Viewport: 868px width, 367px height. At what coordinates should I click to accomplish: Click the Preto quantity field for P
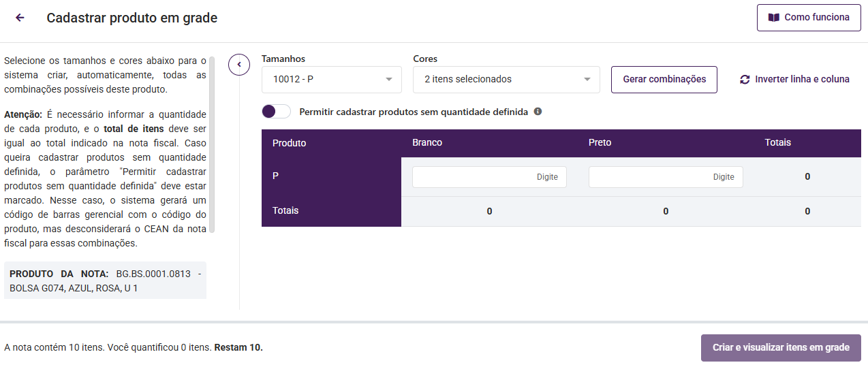tap(666, 177)
